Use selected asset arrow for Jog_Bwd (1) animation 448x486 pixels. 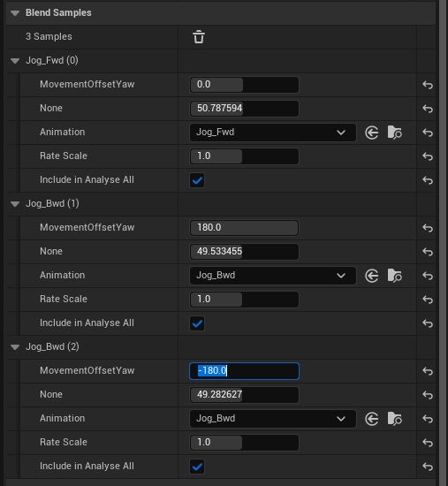point(371,276)
